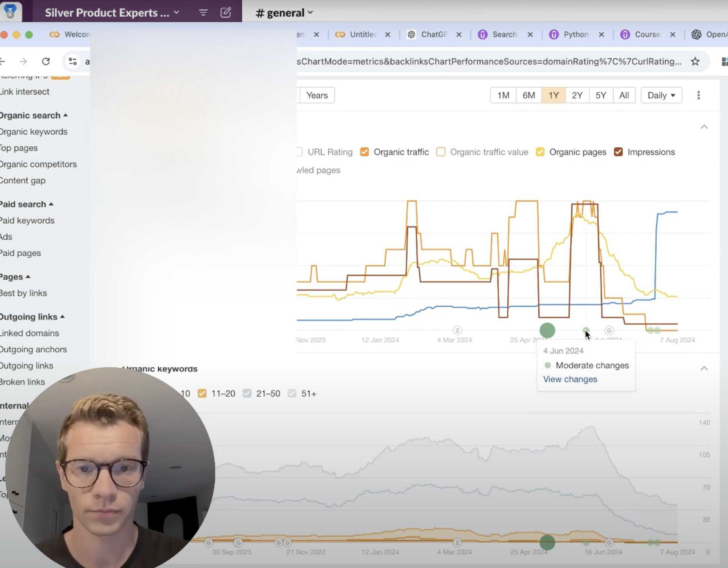Open the Daily granularity dropdown
Screen dimensions: 728x568
tap(661, 95)
